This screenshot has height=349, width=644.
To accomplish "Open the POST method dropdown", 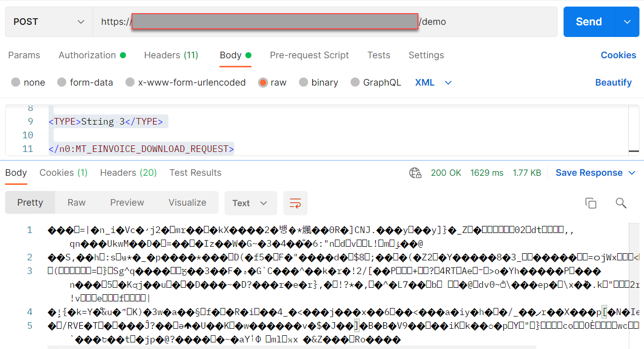I will (49, 22).
